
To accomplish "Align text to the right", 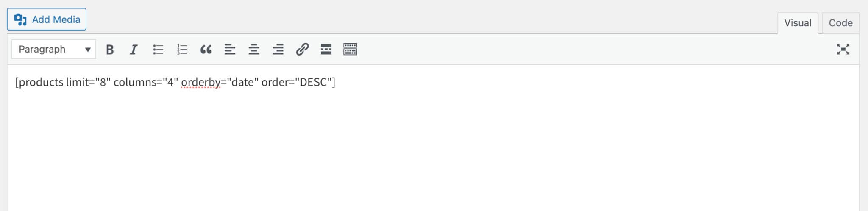I will pyautogui.click(x=278, y=50).
